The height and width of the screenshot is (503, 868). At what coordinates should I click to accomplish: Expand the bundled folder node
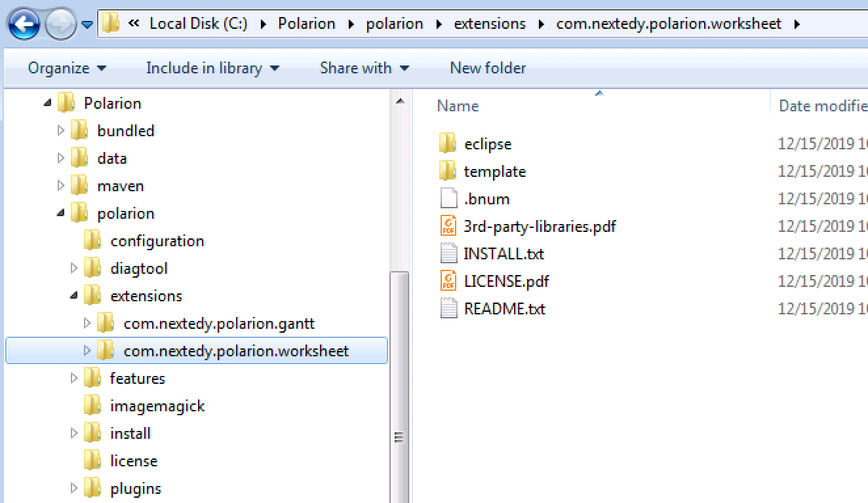60,130
